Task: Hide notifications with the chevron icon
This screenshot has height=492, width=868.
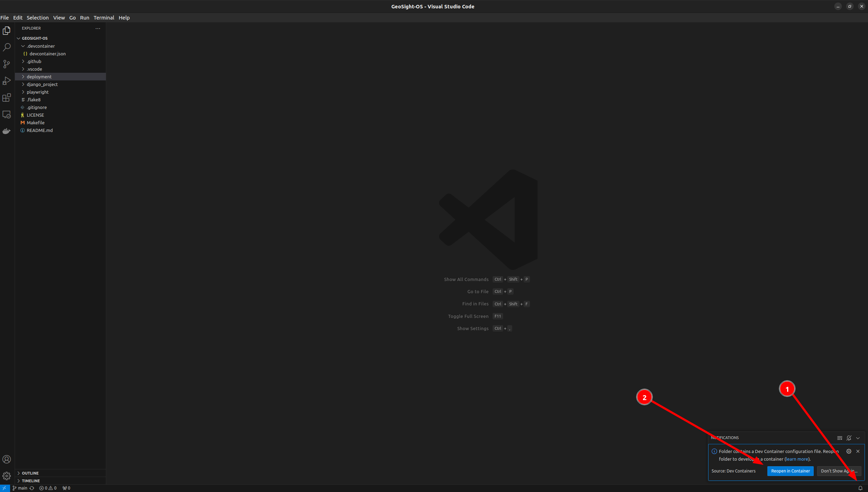Action: pos(858,438)
